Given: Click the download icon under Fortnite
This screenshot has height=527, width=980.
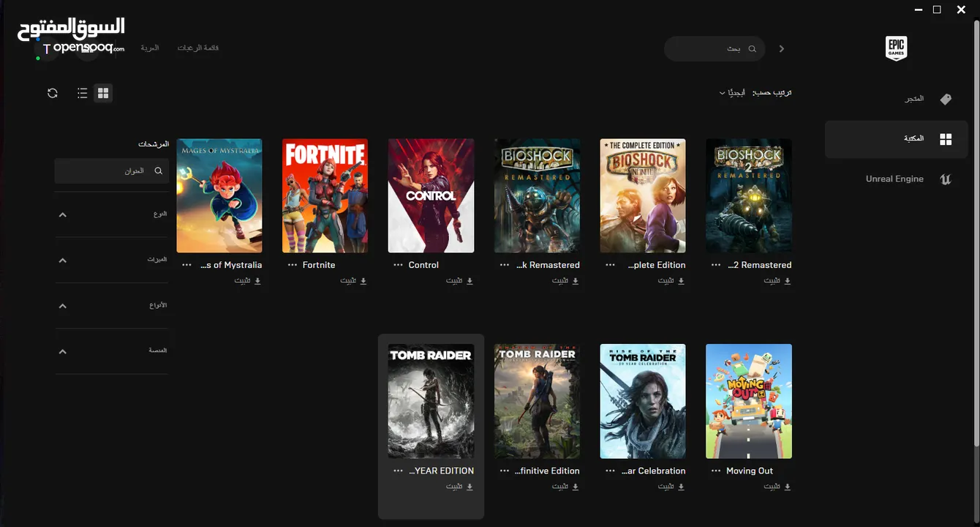Looking at the screenshot, I should [363, 280].
